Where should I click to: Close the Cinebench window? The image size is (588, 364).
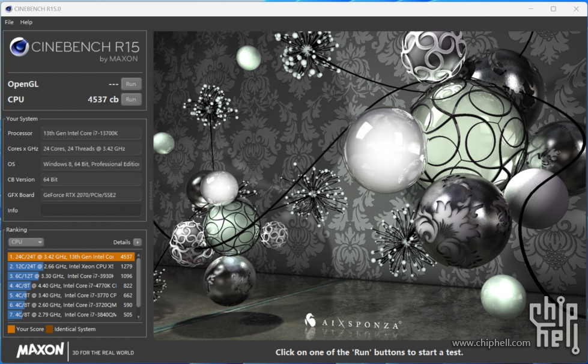pos(577,8)
